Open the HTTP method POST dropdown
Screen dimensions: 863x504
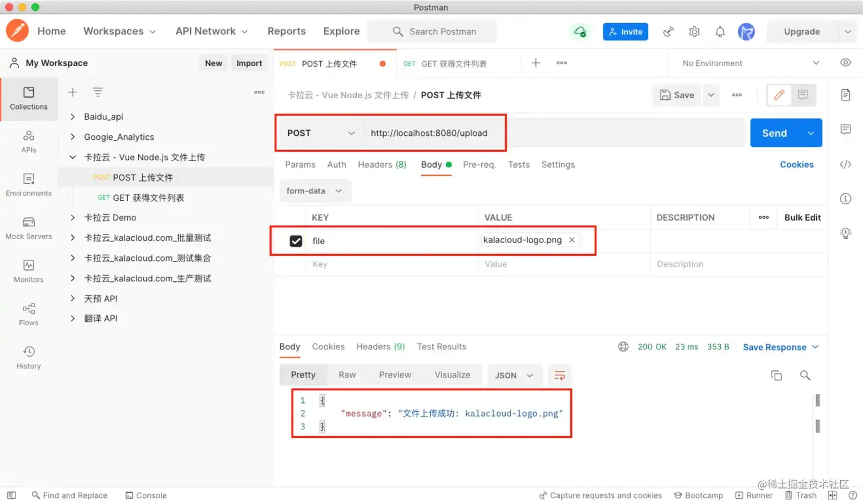click(320, 133)
